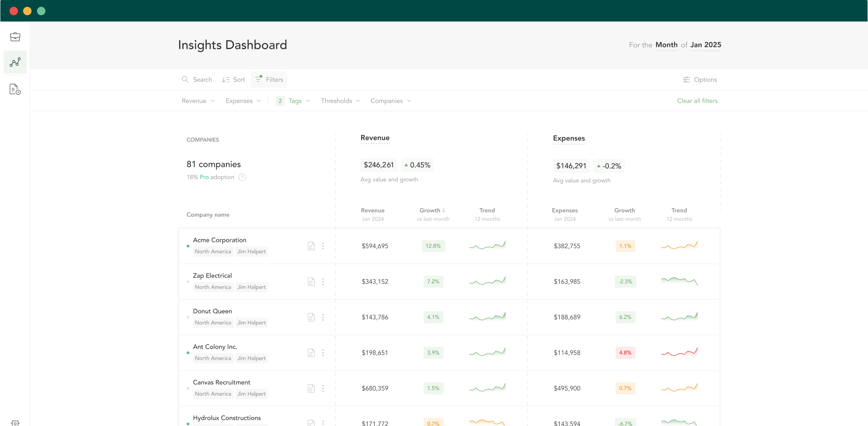
Task: Change the Month period selector
Action: [x=667, y=45]
